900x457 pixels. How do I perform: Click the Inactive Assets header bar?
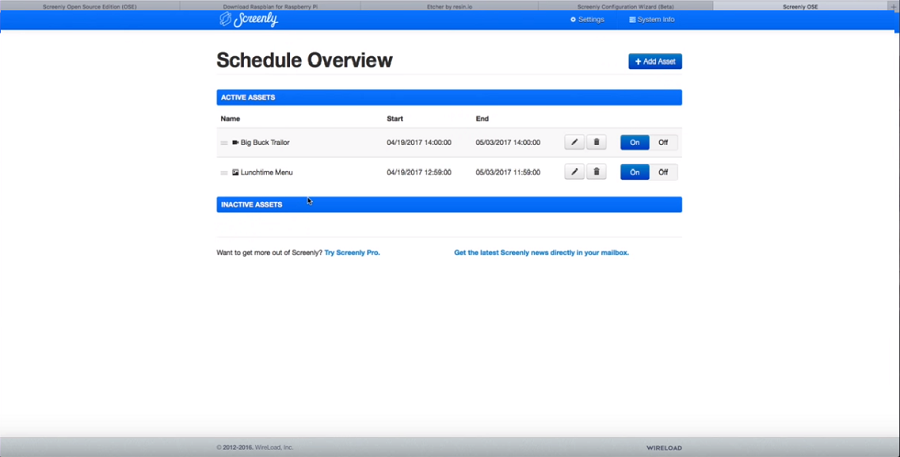[449, 204]
